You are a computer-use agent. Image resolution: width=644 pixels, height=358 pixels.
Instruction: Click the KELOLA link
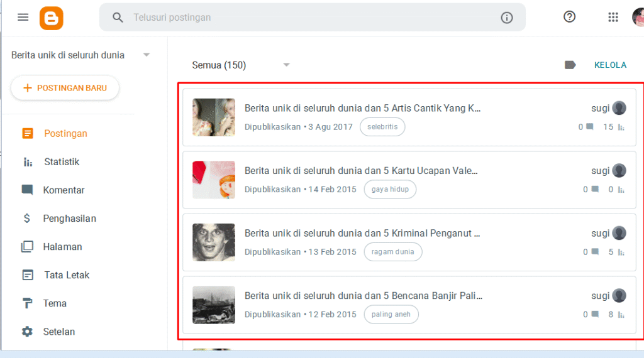[x=610, y=65]
